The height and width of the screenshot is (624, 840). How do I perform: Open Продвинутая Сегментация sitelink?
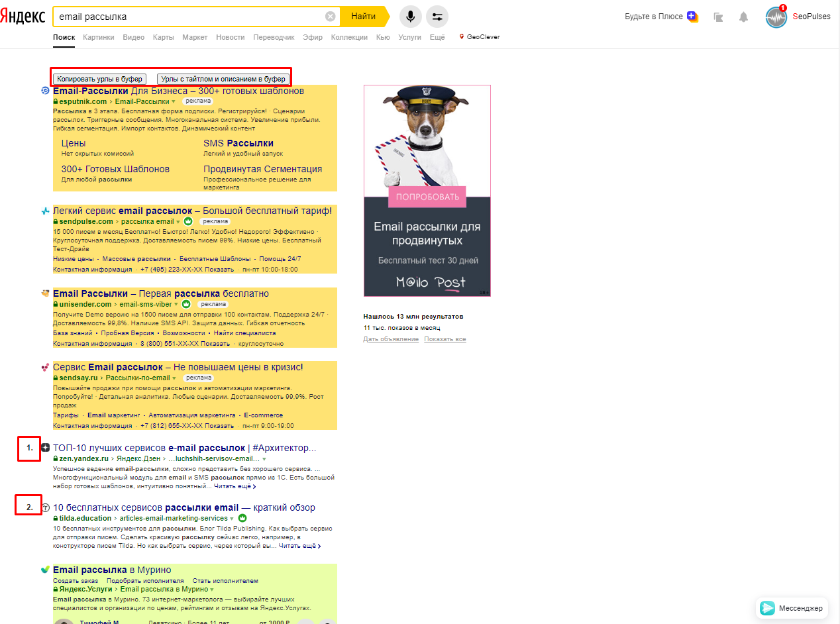coord(263,169)
